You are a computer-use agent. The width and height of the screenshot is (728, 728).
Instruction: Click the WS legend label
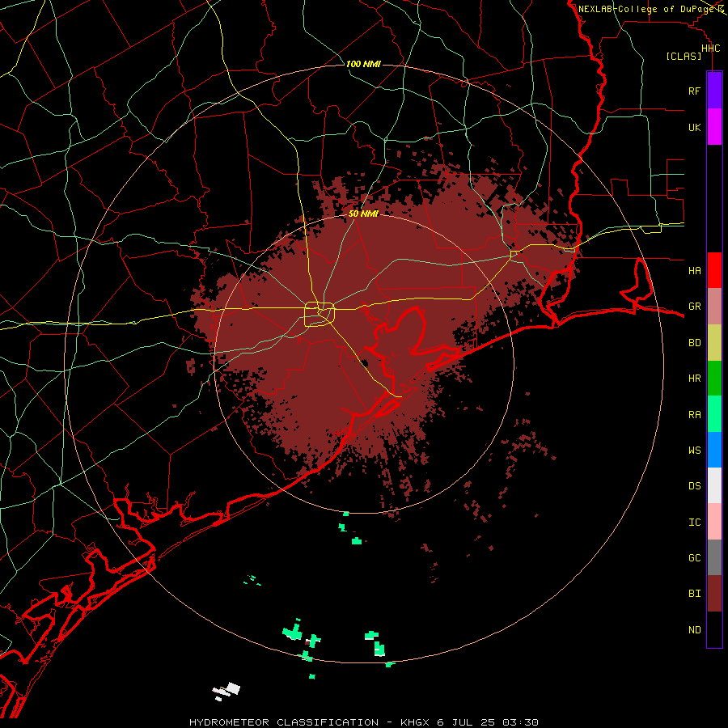694,450
